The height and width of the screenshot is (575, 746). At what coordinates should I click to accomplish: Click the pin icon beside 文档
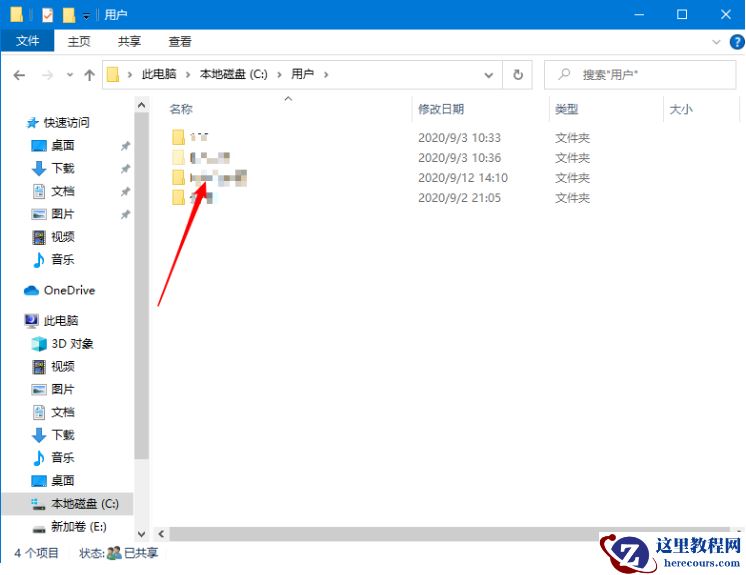click(125, 191)
